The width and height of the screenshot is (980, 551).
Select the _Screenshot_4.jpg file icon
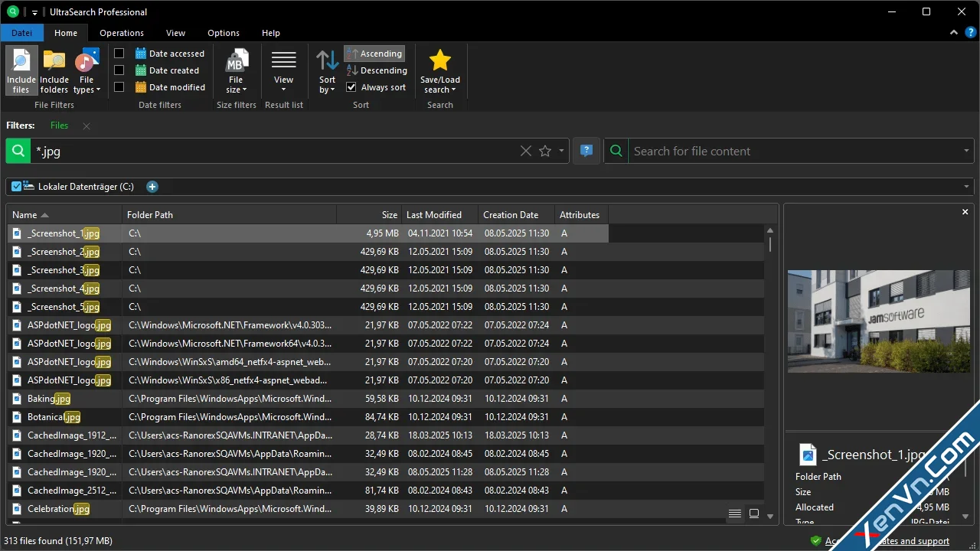[18, 289]
